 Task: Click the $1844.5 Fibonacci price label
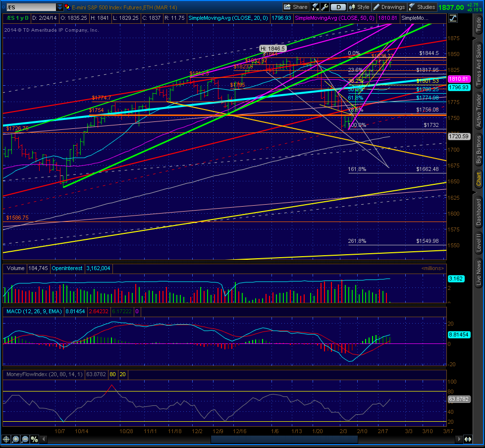pyautogui.click(x=429, y=53)
